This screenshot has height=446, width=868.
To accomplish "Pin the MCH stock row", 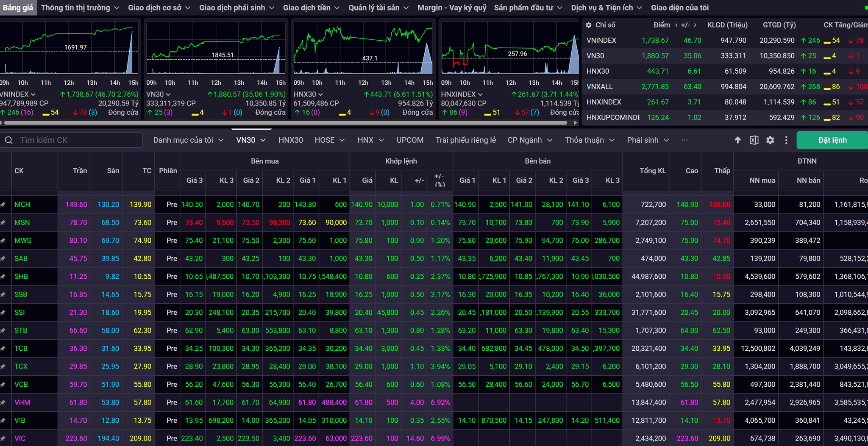I will [x=3, y=205].
